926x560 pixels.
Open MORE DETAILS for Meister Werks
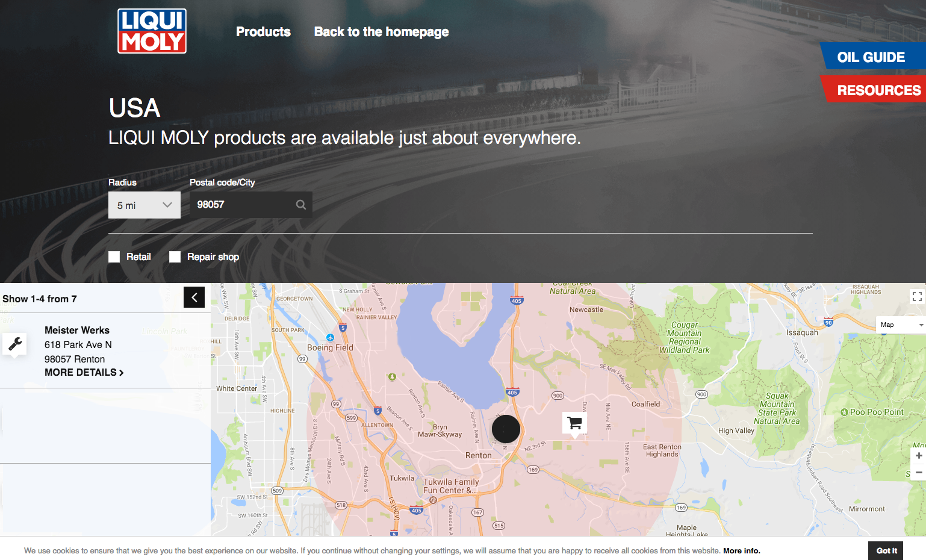(84, 373)
